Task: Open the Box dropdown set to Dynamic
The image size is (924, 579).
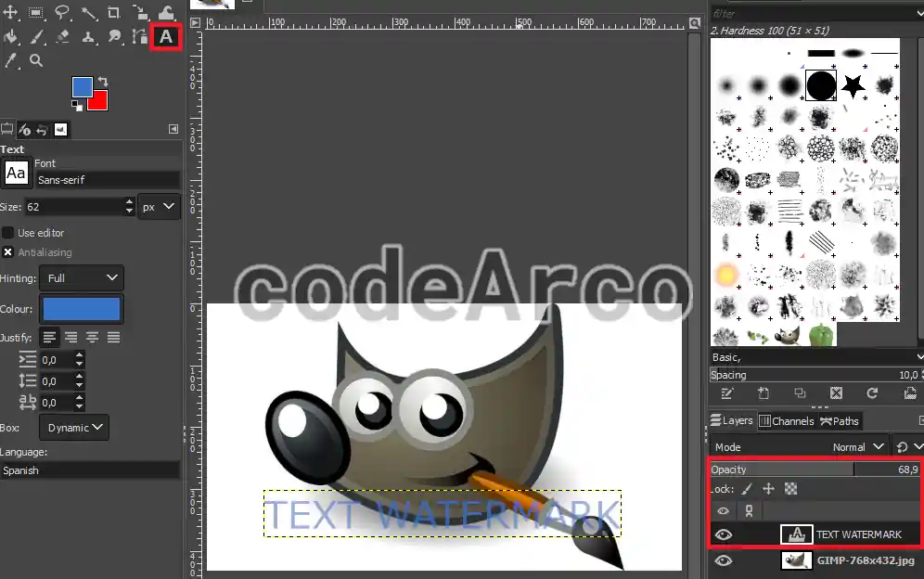Action: [74, 428]
